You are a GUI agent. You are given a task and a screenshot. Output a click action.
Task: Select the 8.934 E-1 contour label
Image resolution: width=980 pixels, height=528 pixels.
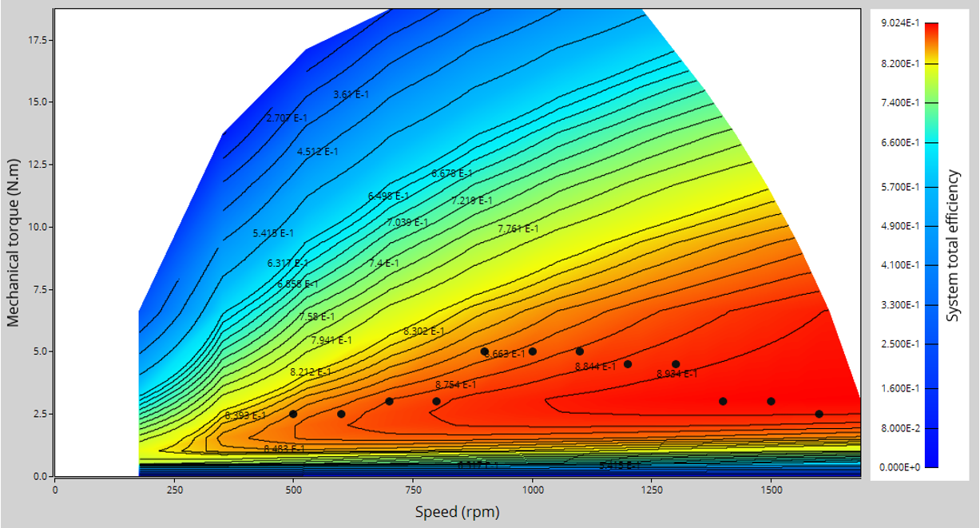coord(676,374)
